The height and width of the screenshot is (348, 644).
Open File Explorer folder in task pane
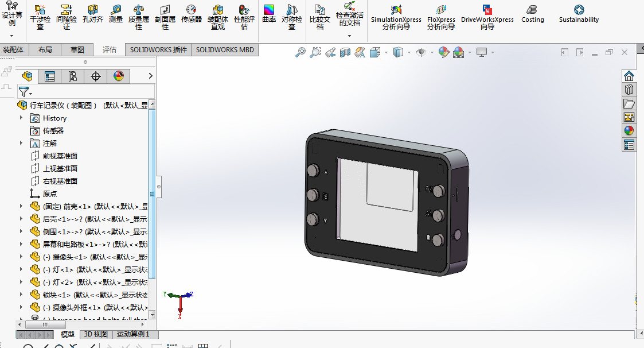(x=629, y=103)
